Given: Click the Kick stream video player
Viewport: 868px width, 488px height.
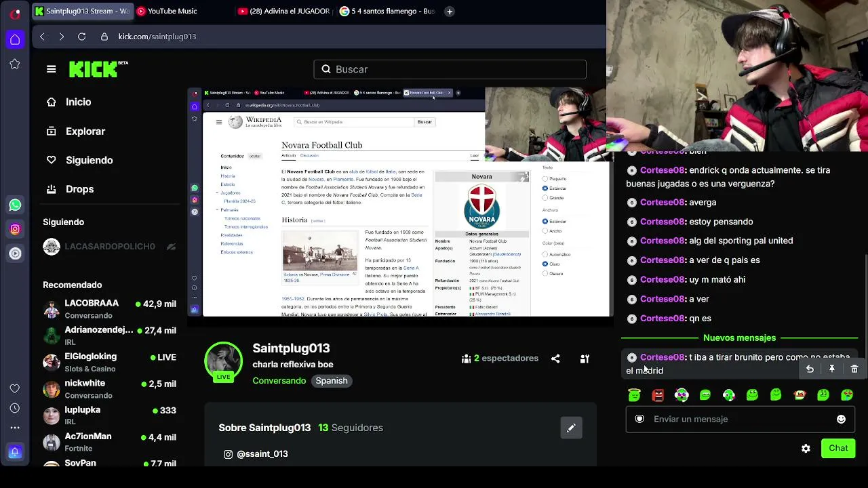Looking at the screenshot, I should click(x=399, y=202).
